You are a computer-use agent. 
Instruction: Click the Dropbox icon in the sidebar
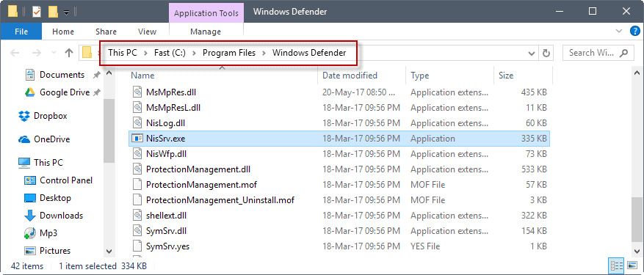(x=24, y=116)
